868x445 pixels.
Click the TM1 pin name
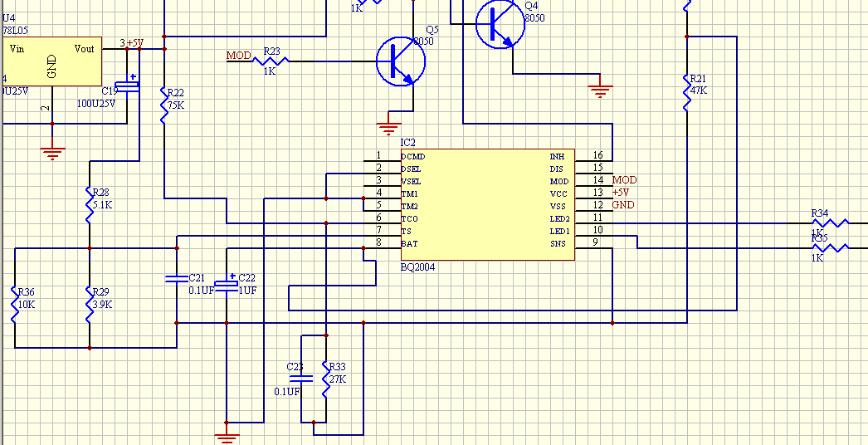[x=410, y=194]
